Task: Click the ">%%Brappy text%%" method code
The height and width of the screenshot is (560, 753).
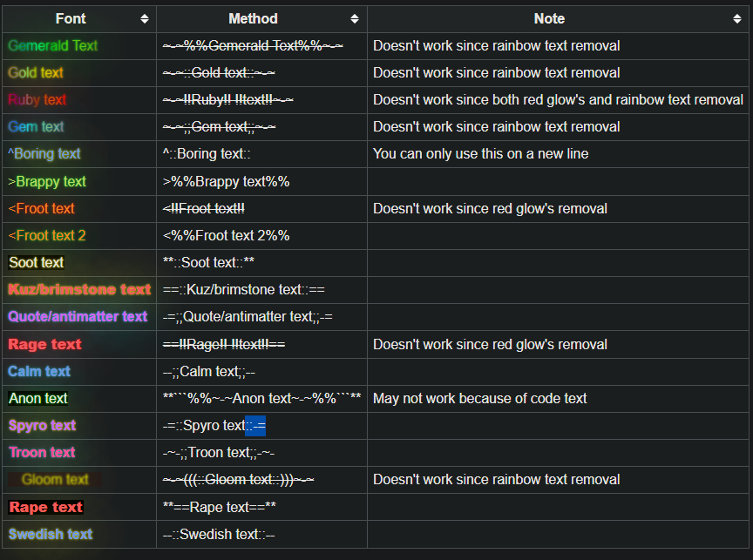Action: point(226,181)
